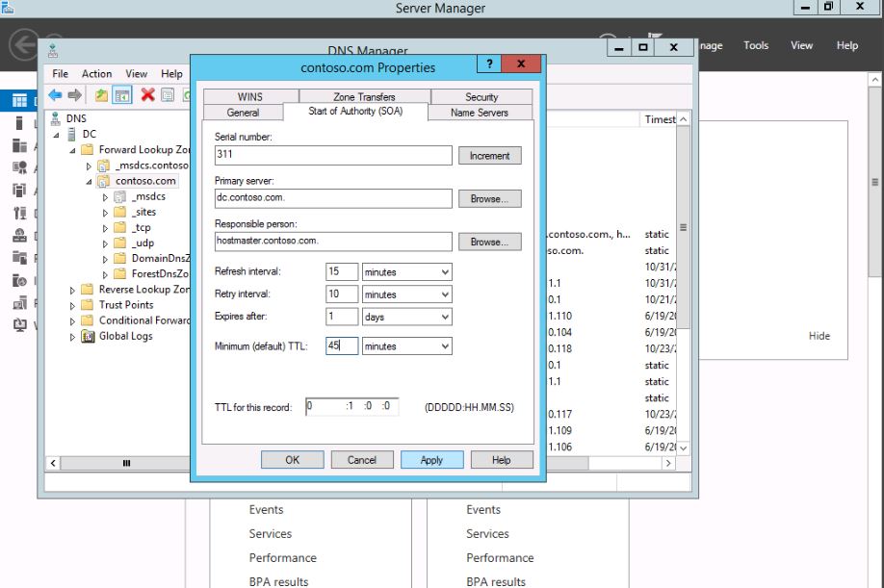
Task: Expand the _sites folder
Action: coord(105,213)
